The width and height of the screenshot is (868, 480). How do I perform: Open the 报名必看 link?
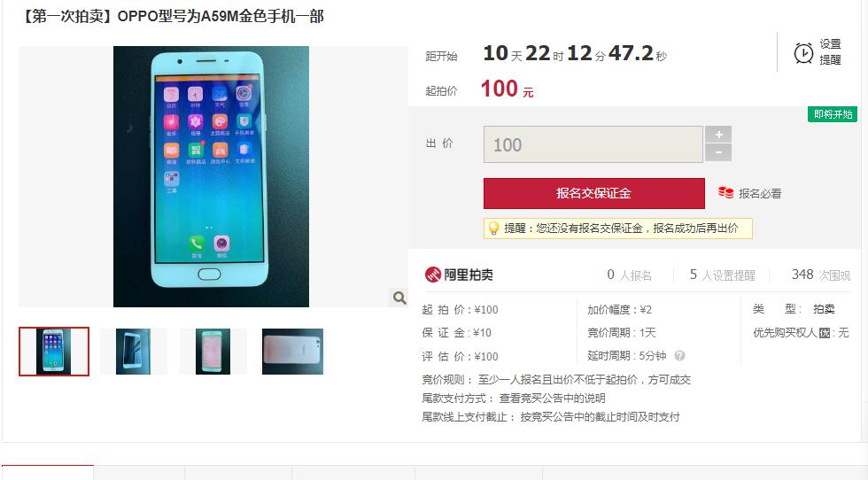point(760,193)
